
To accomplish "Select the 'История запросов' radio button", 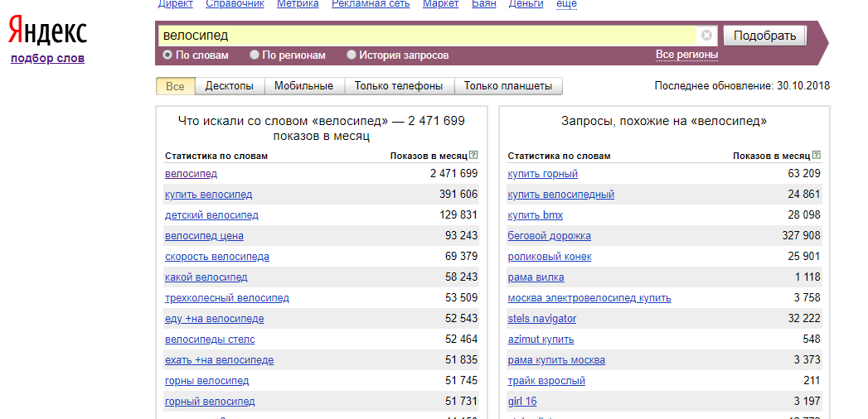I will [x=351, y=55].
